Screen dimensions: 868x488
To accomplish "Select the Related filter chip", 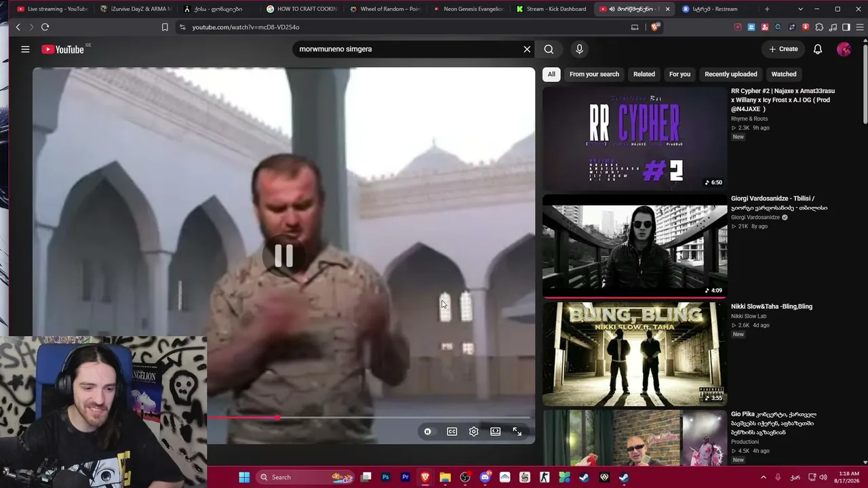I will (644, 74).
